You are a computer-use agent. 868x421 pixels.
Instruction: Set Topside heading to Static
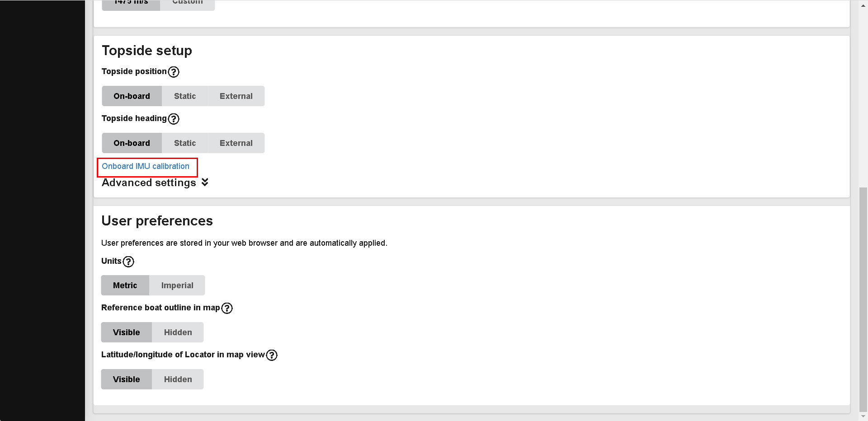point(185,143)
